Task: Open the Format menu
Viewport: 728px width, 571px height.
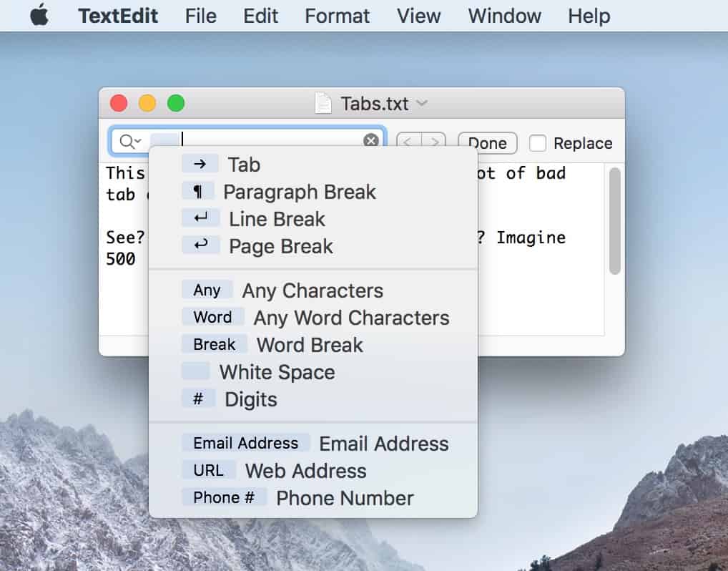Action: tap(337, 16)
